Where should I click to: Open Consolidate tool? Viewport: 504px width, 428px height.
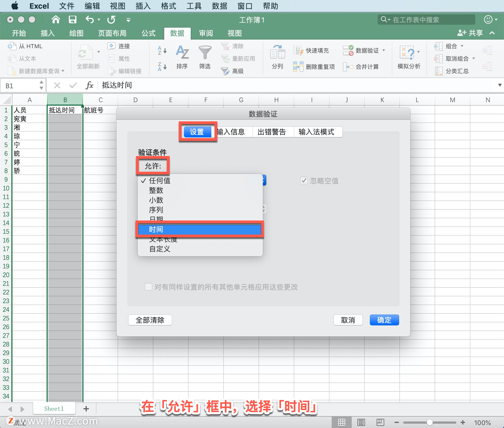coord(361,67)
